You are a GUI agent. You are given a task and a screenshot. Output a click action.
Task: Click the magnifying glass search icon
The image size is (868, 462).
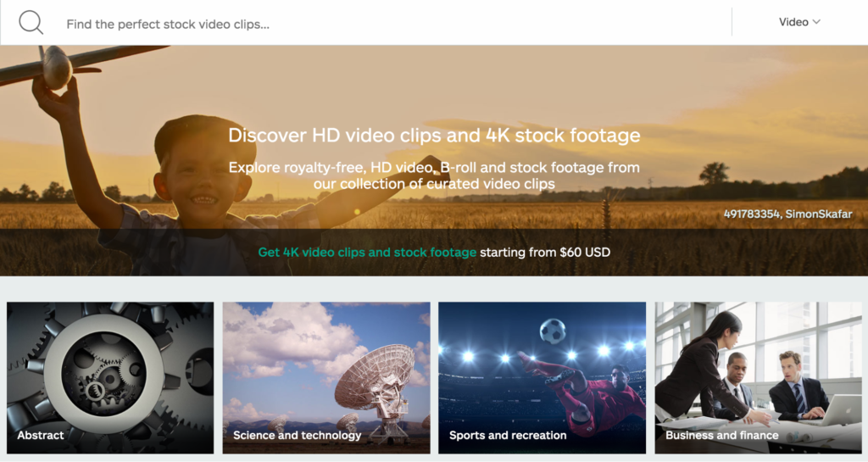(31, 23)
